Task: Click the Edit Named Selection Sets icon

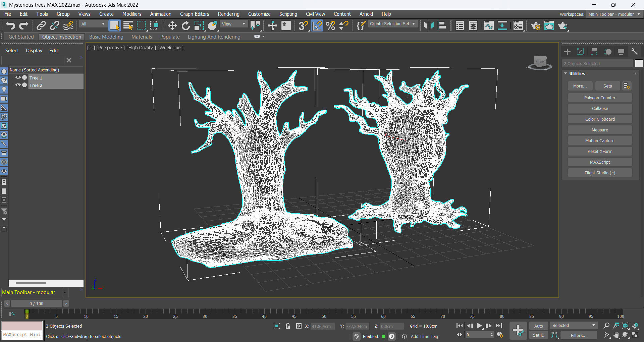Action: point(361,26)
